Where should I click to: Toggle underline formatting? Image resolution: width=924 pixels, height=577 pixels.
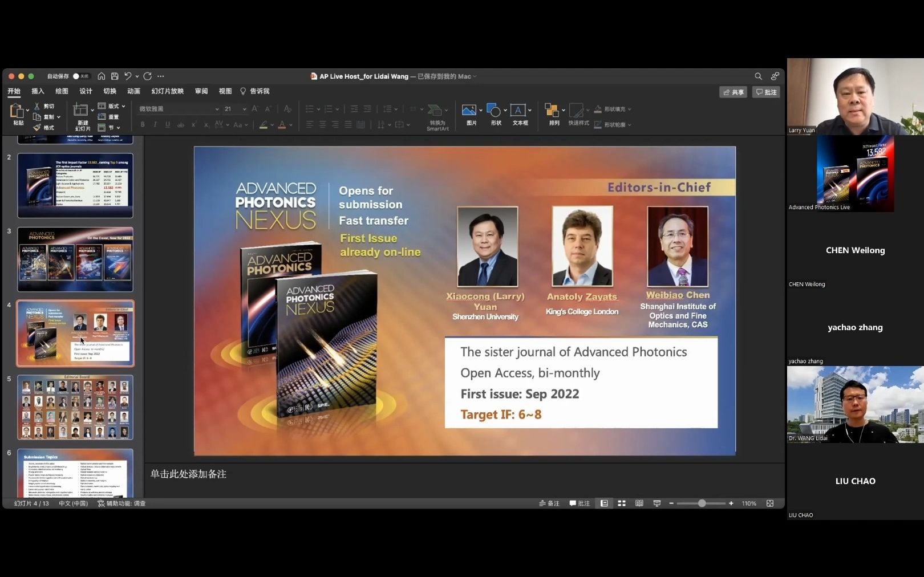[168, 124]
